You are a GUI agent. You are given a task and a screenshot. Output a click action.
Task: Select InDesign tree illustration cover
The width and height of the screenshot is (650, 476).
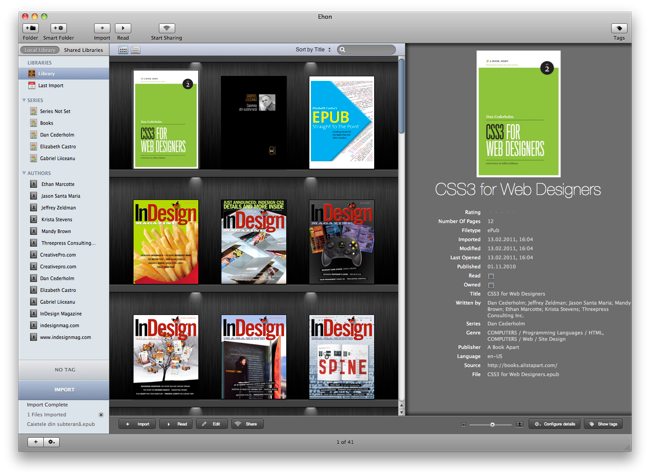click(x=166, y=357)
